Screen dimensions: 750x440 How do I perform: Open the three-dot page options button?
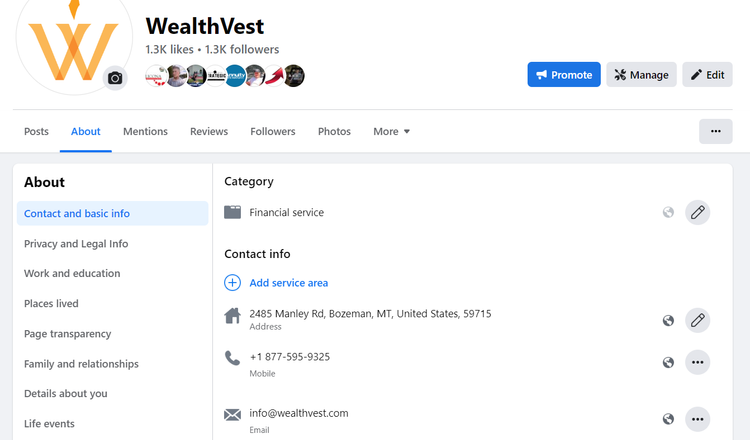click(x=716, y=132)
